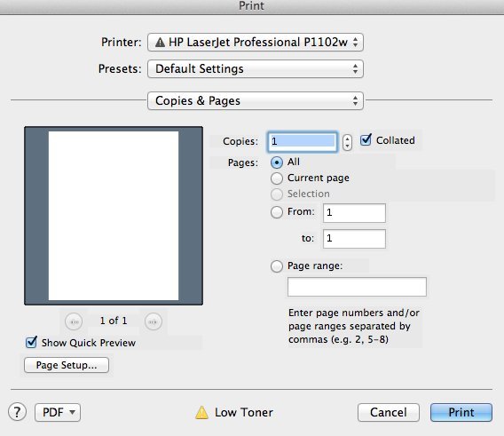Click the page preview thumbnail
This screenshot has height=436, width=504.
114,216
